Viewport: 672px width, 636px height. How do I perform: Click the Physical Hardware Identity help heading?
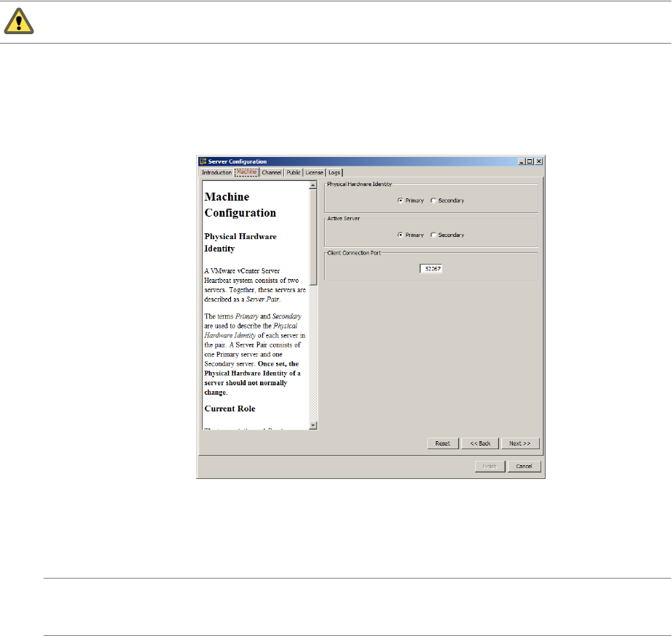click(x=240, y=242)
